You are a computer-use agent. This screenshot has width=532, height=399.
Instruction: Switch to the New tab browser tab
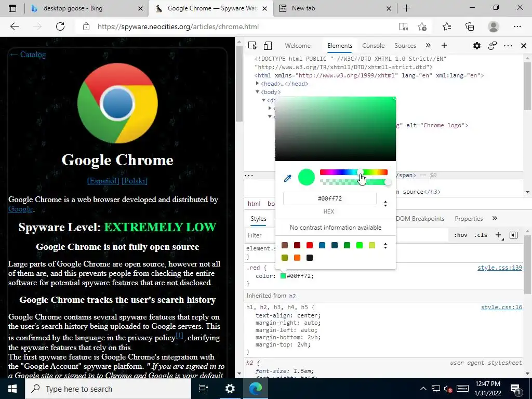[x=335, y=8]
